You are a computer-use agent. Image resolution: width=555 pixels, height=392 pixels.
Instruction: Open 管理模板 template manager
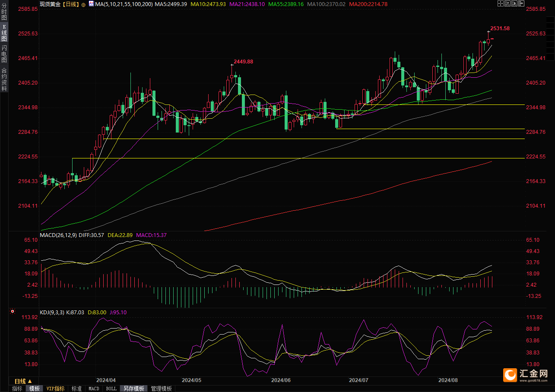tap(161, 389)
